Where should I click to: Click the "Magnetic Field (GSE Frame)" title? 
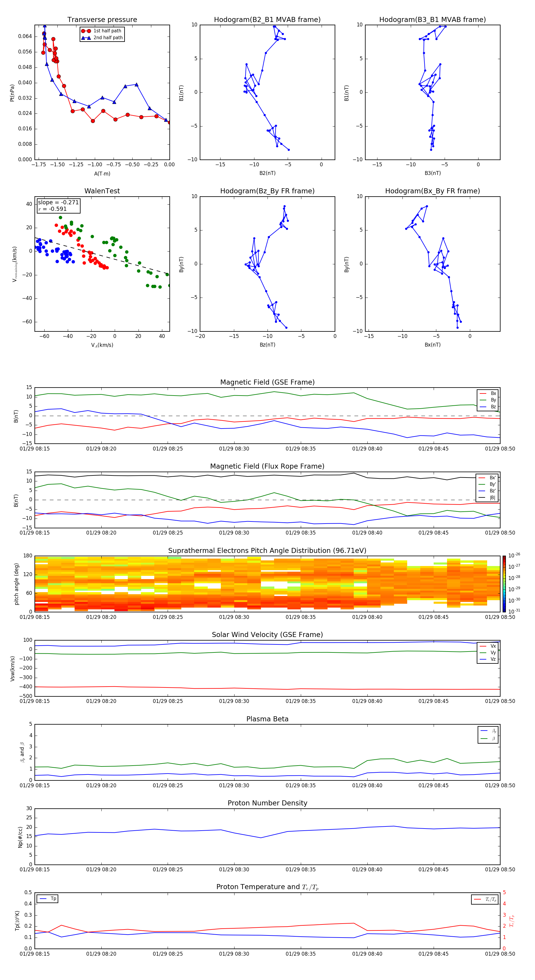pos(267,382)
